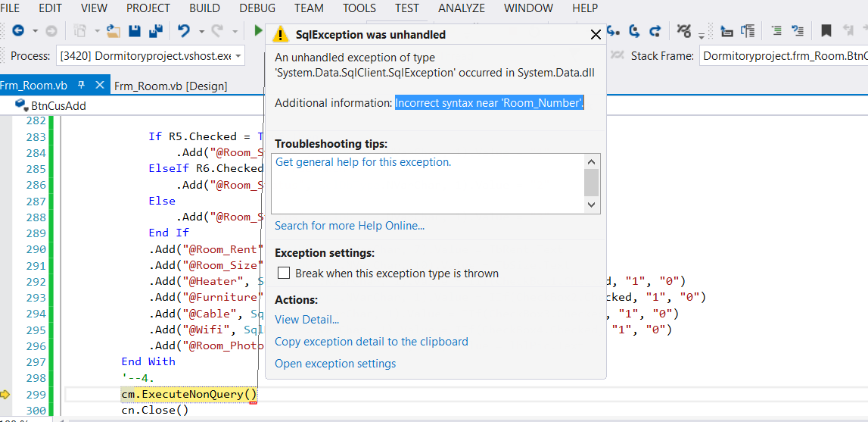Click the Undo arrow icon
The width and height of the screenshot is (868, 422).
click(x=183, y=31)
